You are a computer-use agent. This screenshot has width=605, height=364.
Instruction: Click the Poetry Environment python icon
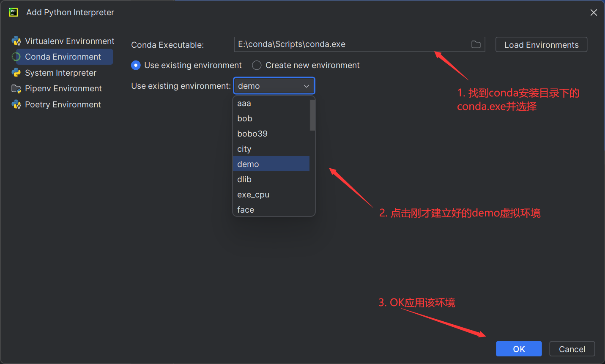pyautogui.click(x=16, y=104)
